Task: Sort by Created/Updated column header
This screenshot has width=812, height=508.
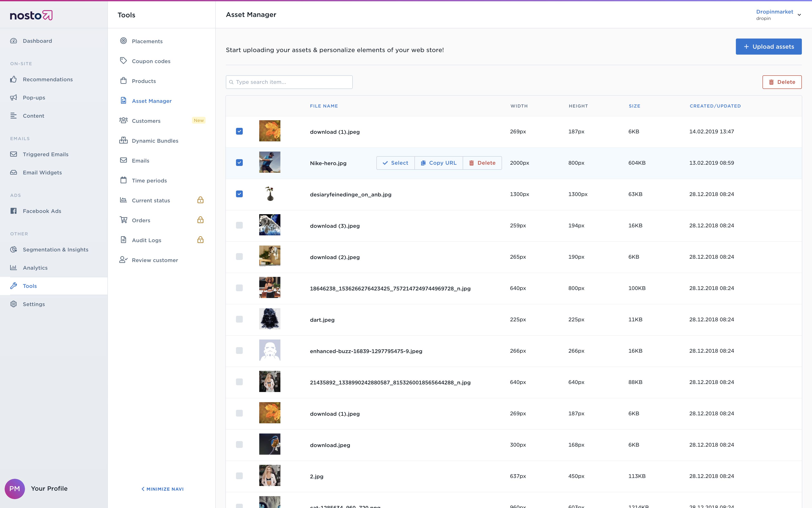Action: (715, 106)
